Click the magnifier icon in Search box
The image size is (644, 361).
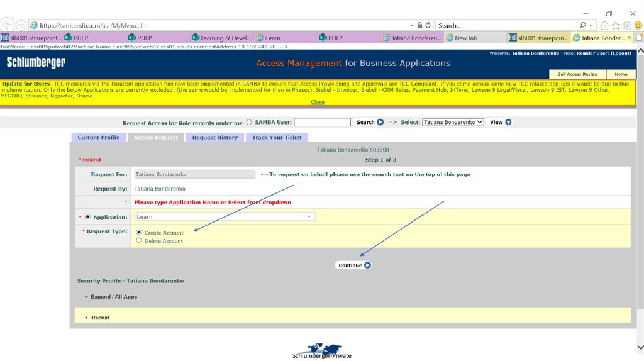pyautogui.click(x=583, y=25)
